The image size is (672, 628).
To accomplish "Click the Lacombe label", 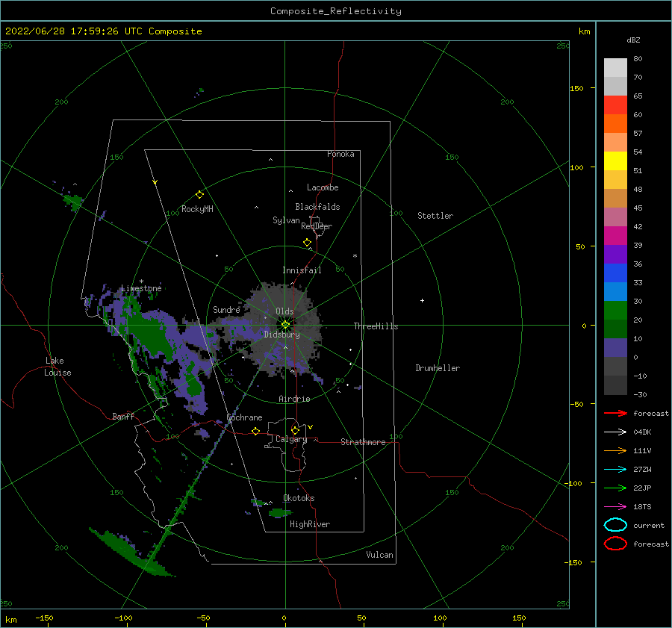I will pos(323,187).
